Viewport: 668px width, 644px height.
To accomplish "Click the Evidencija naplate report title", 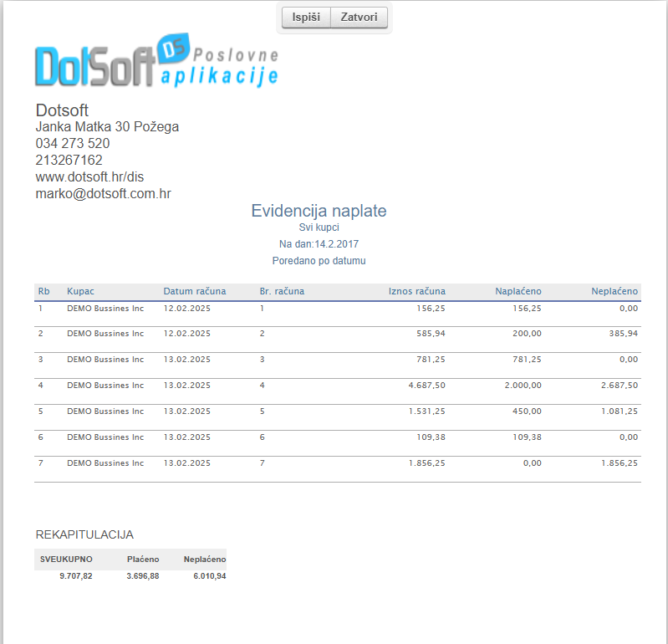I will [319, 211].
